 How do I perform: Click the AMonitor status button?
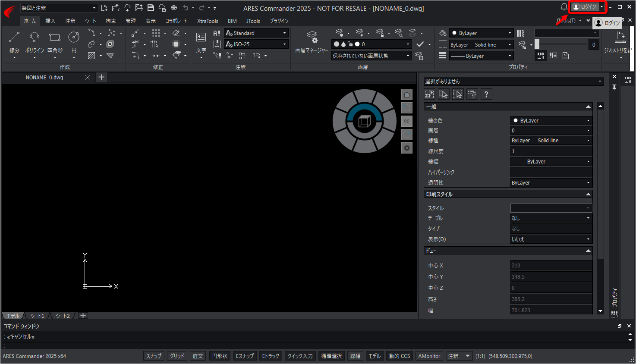(x=429, y=356)
